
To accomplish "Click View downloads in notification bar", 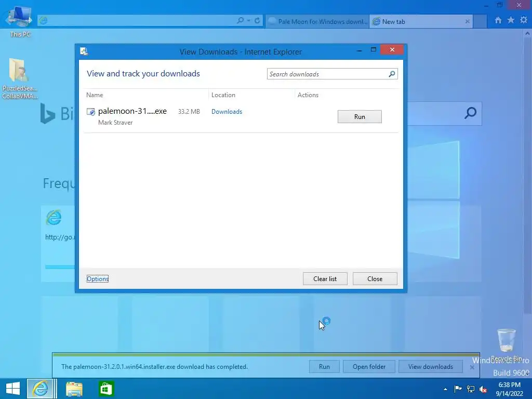I will click(x=431, y=367).
